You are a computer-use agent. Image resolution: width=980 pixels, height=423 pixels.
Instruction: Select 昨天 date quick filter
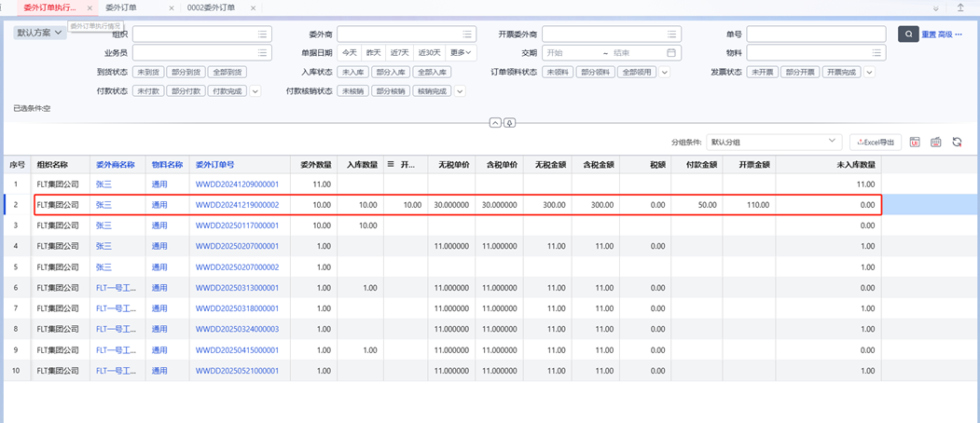pyautogui.click(x=374, y=53)
